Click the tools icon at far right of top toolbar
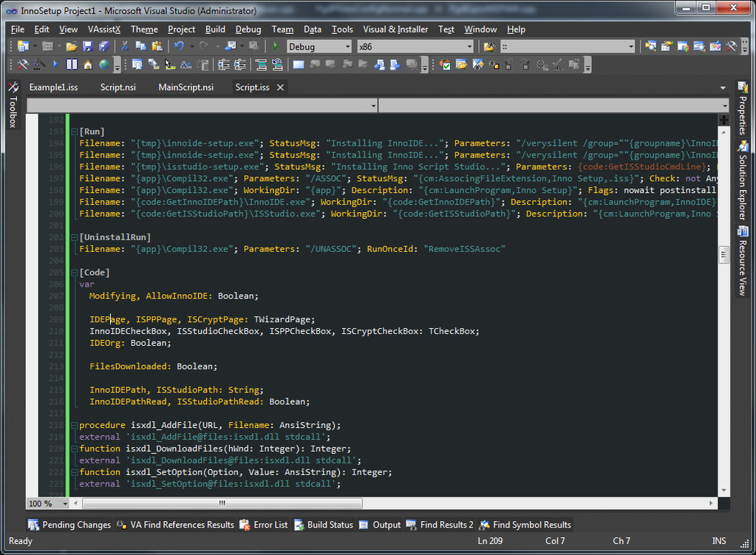The height and width of the screenshot is (555, 756). [x=731, y=47]
